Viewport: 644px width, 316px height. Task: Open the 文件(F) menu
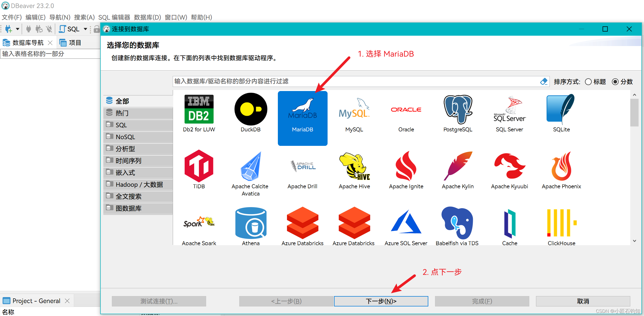point(12,17)
